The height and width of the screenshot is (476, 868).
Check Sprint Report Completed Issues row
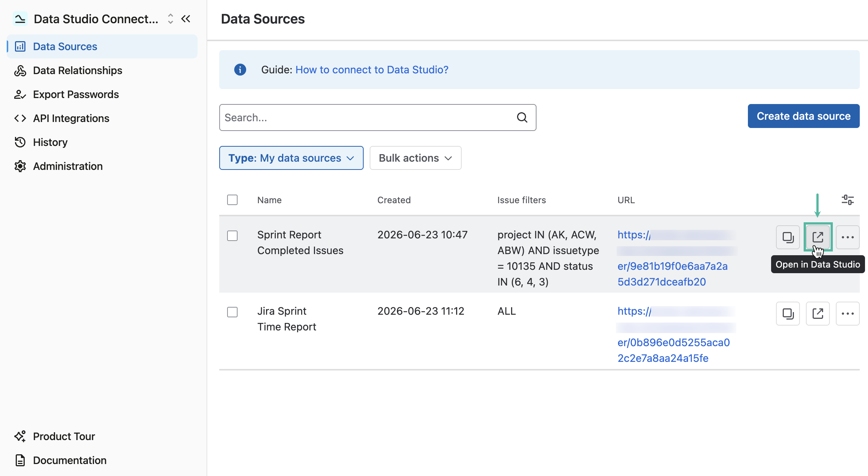232,236
